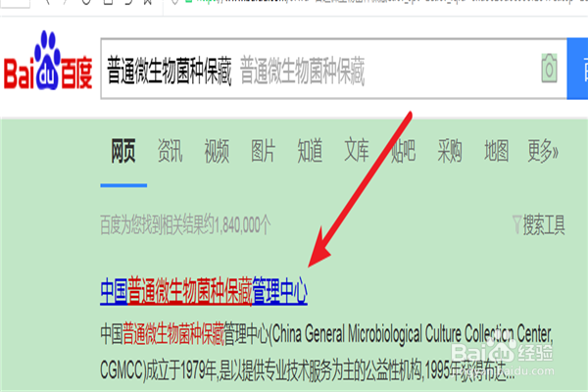The image size is (588, 392).
Task: Click the Baidu logo
Action: [x=48, y=61]
